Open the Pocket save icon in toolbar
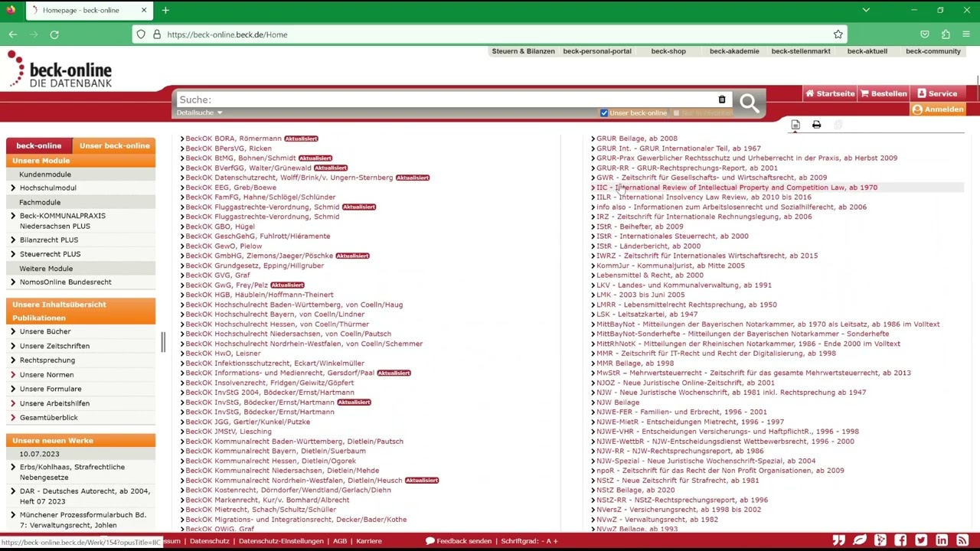980x551 pixels. click(925, 34)
